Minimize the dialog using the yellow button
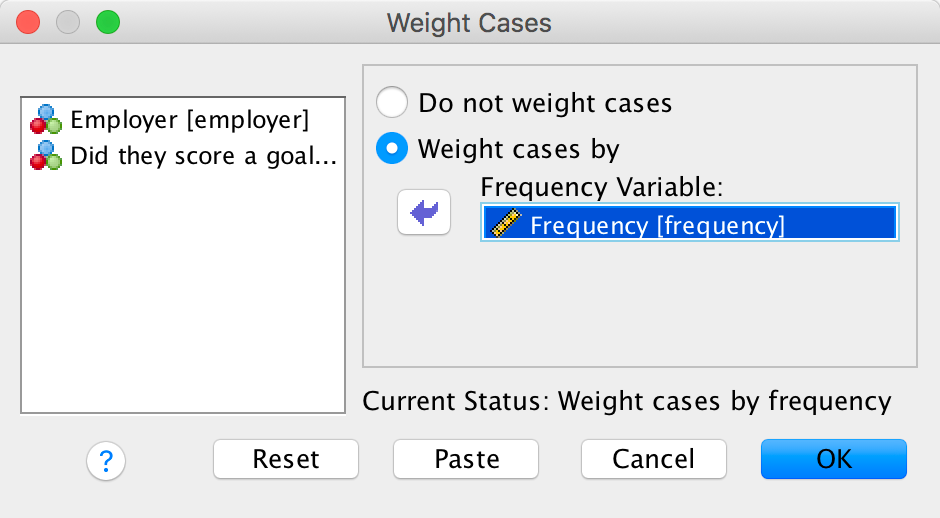 67,21
